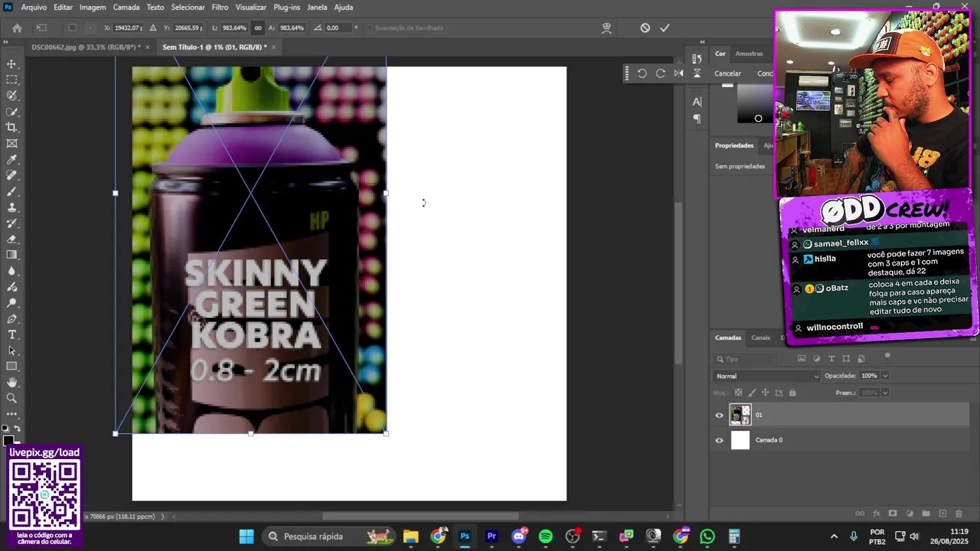Select the Eyedropper tool
The width and height of the screenshot is (980, 551).
11,159
